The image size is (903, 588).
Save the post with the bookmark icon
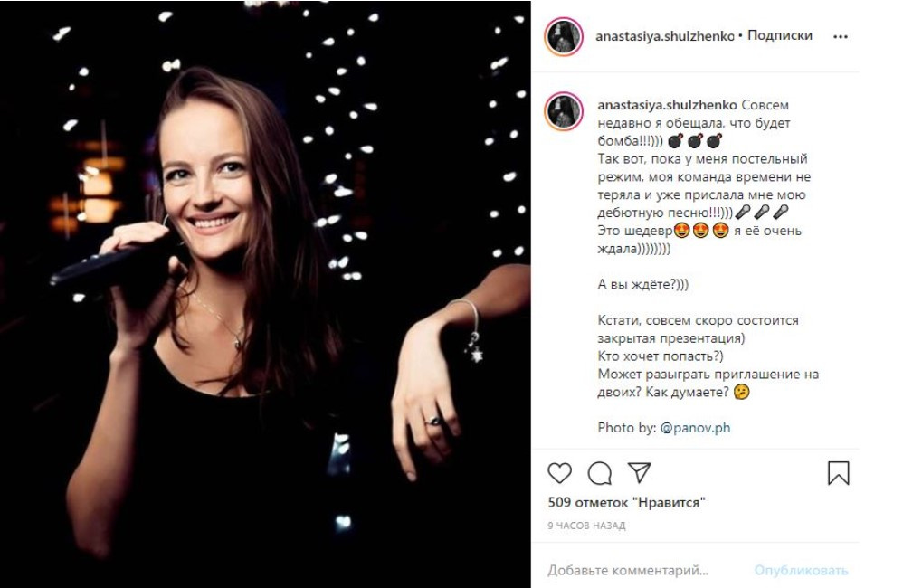[839, 473]
